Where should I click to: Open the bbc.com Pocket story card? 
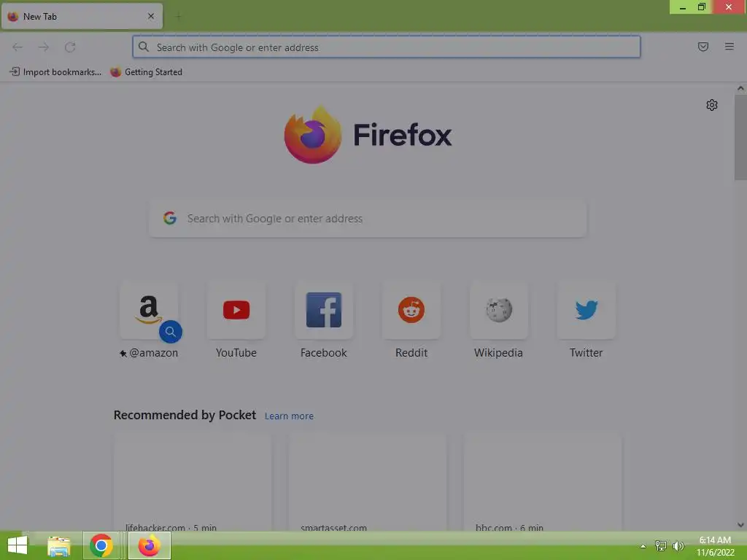pyautogui.click(x=543, y=482)
